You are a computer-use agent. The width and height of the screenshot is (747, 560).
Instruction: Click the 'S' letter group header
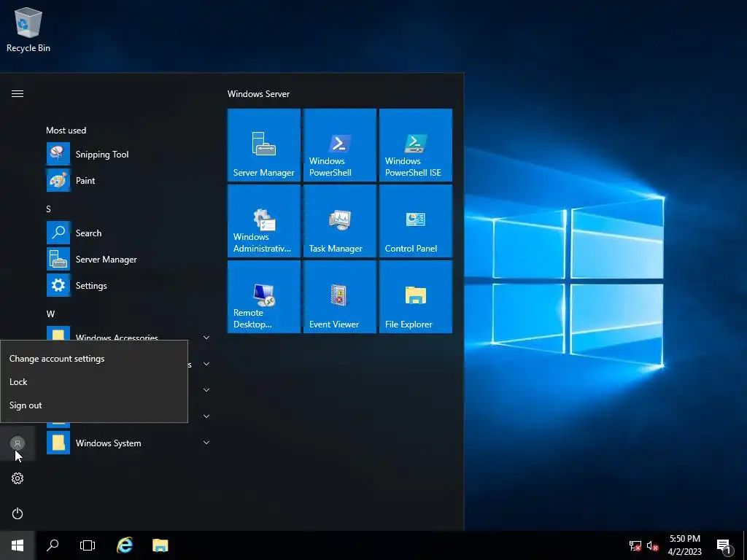[48, 209]
